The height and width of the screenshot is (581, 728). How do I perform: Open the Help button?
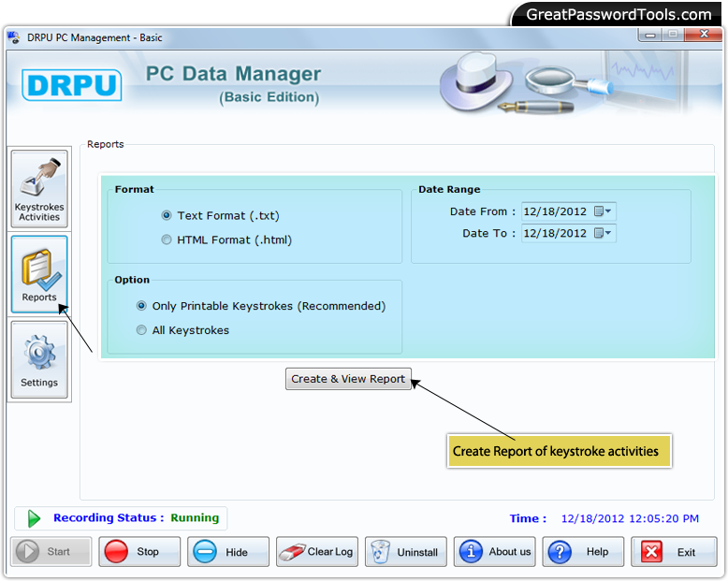583,552
